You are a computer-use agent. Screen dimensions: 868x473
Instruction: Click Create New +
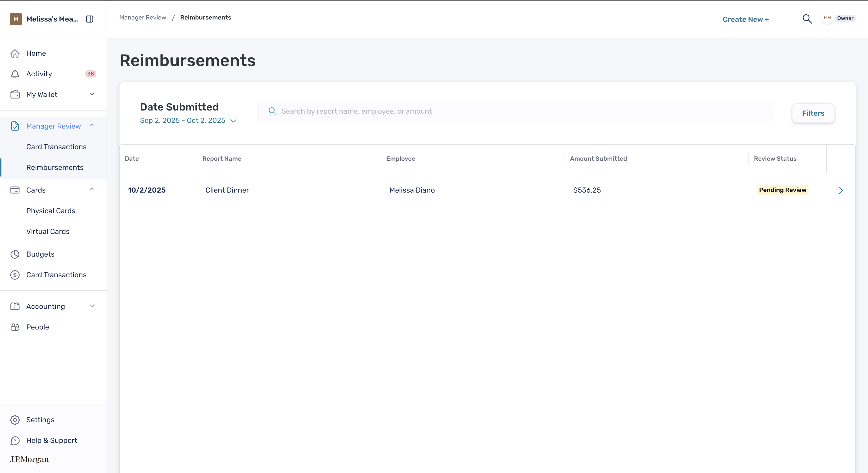(746, 19)
